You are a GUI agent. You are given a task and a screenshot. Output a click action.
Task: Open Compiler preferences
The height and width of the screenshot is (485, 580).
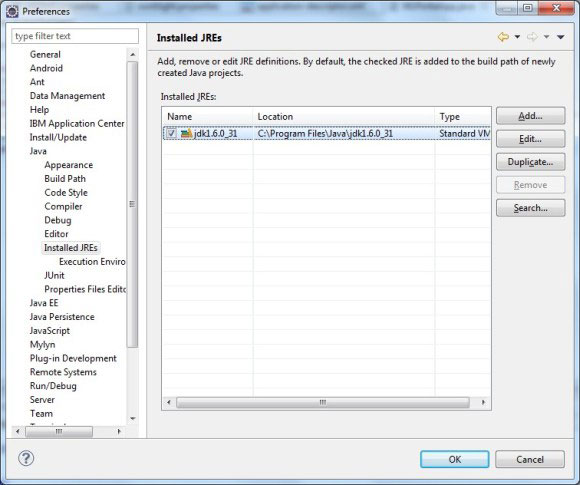(63, 206)
